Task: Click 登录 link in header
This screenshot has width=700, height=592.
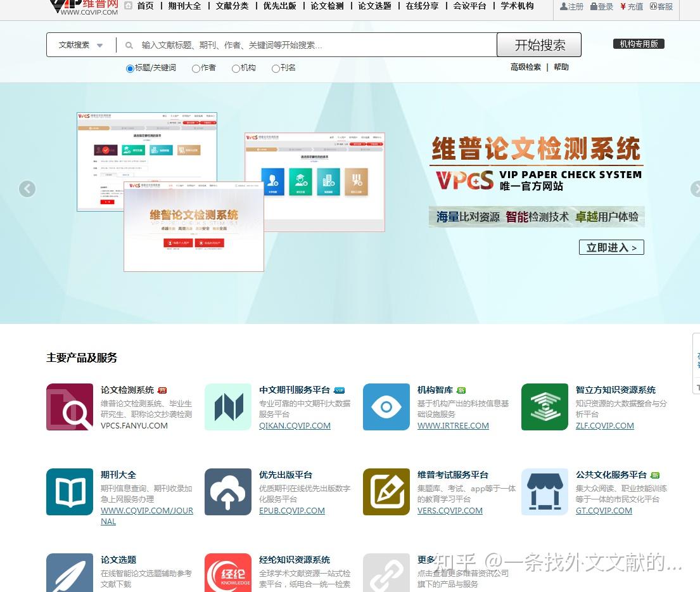Action: 602,7
